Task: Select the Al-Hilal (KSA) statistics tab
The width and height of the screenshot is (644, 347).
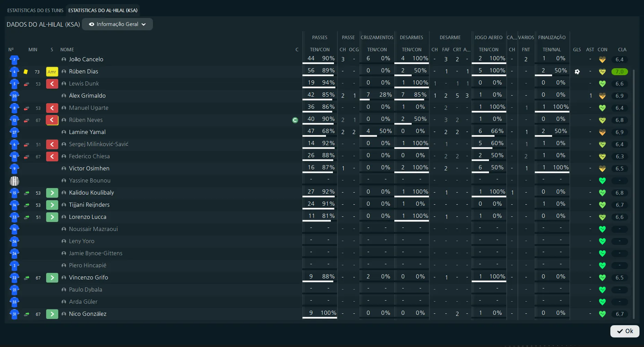Action: 103,10
